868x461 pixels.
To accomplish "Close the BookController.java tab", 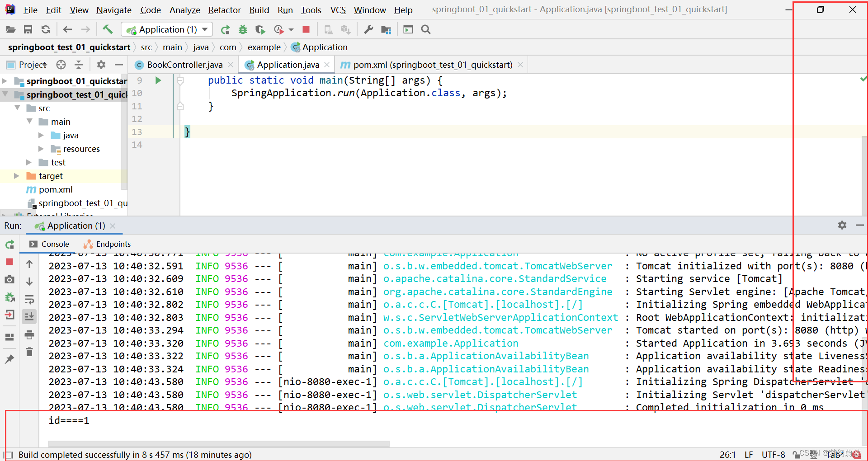I will pos(231,65).
